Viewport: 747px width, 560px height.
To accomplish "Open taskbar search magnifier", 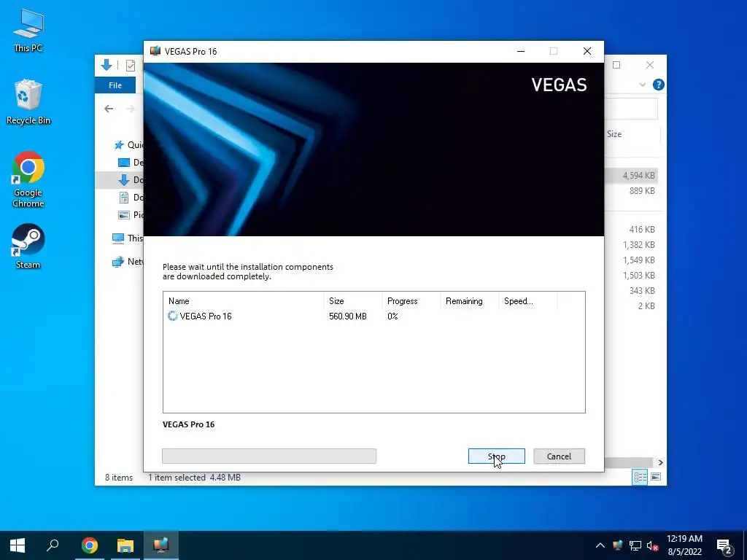I will pyautogui.click(x=53, y=545).
